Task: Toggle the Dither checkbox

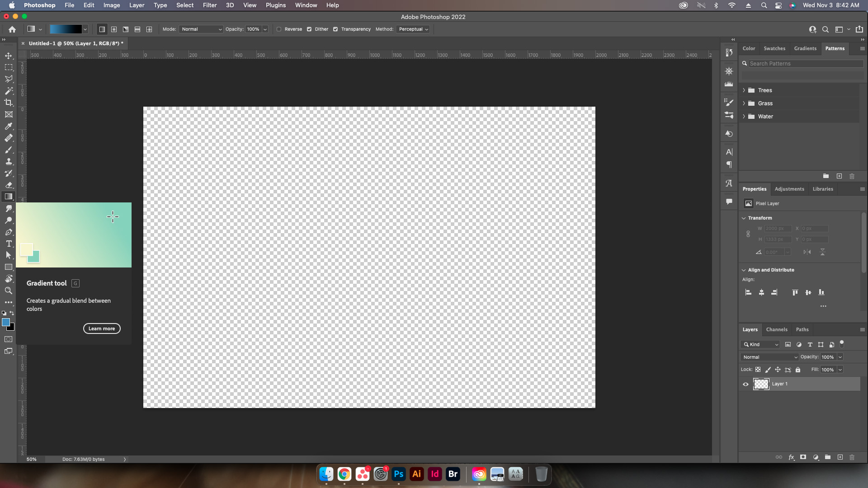Action: click(309, 29)
